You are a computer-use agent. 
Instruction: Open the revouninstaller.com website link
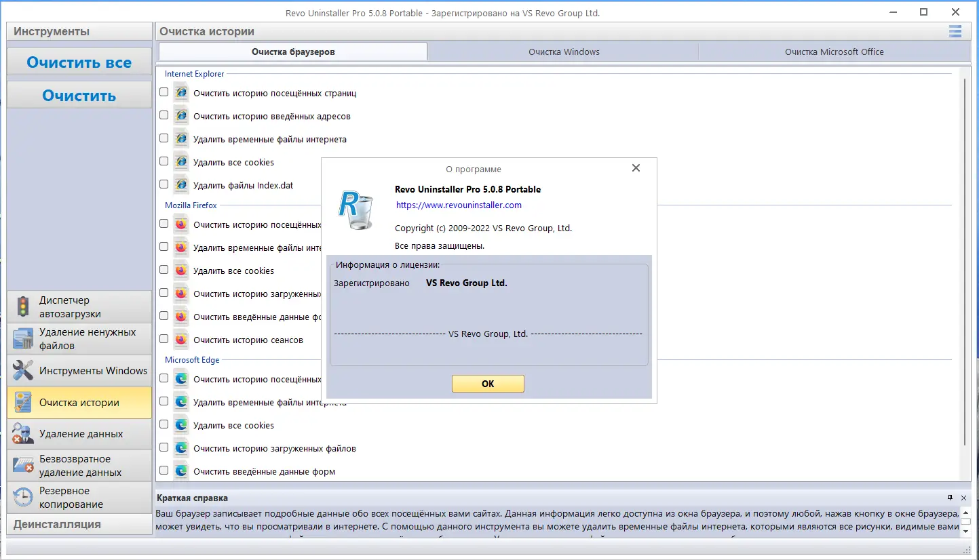point(459,205)
